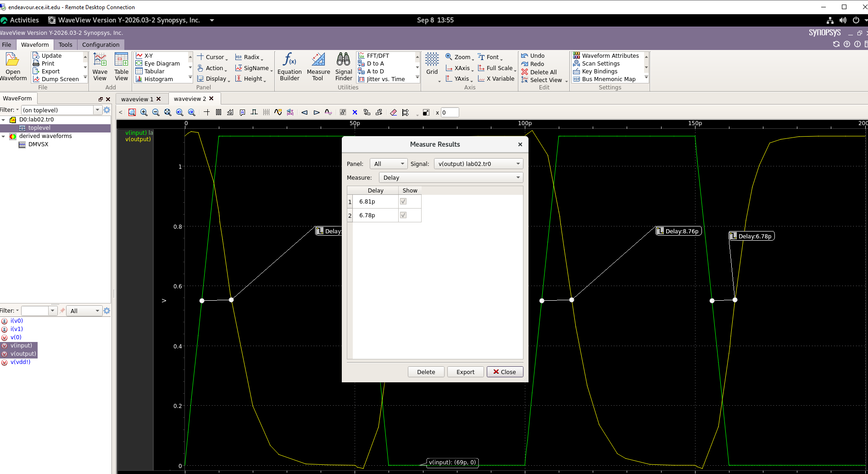Click Select View in Edit group
The width and height of the screenshot is (868, 474).
point(544,80)
